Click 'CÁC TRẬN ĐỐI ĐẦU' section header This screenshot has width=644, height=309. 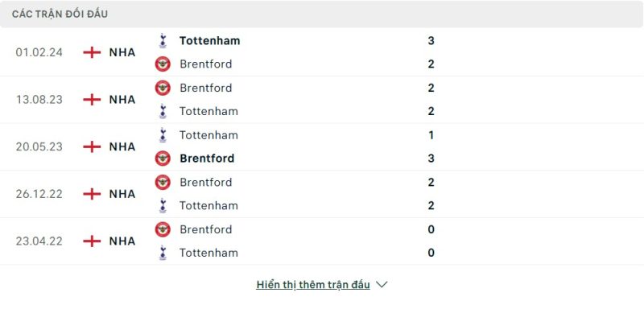coord(60,14)
